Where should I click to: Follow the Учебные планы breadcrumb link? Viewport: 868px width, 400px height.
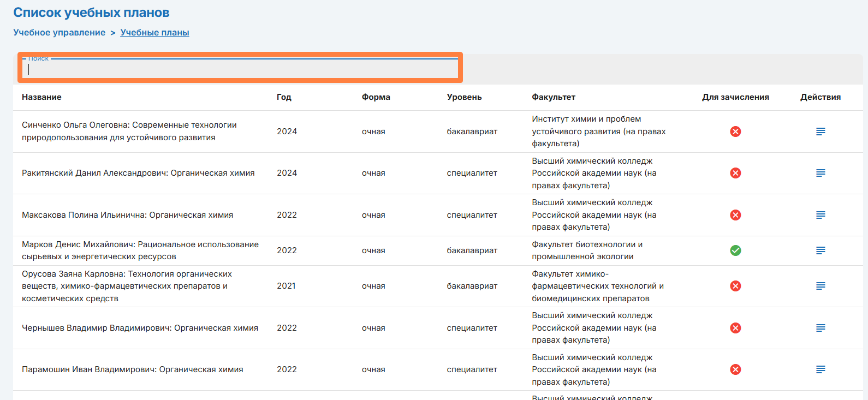point(154,33)
